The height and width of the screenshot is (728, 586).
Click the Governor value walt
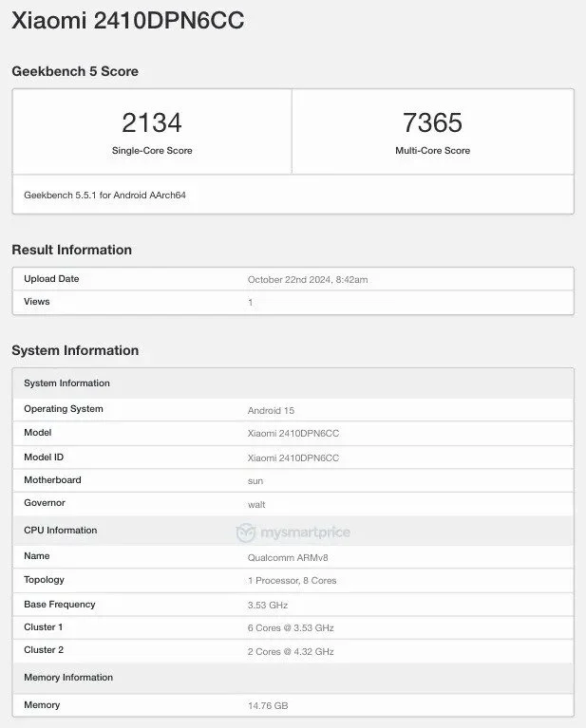pyautogui.click(x=256, y=505)
